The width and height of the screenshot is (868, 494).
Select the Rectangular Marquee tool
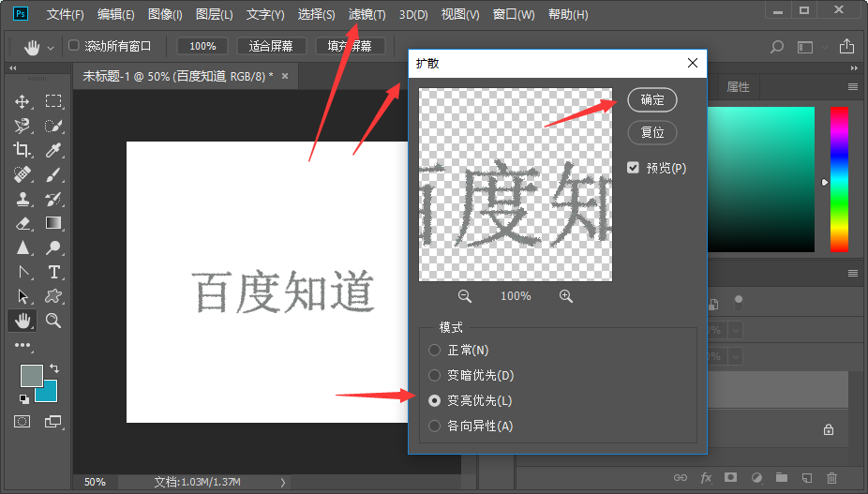(x=53, y=101)
